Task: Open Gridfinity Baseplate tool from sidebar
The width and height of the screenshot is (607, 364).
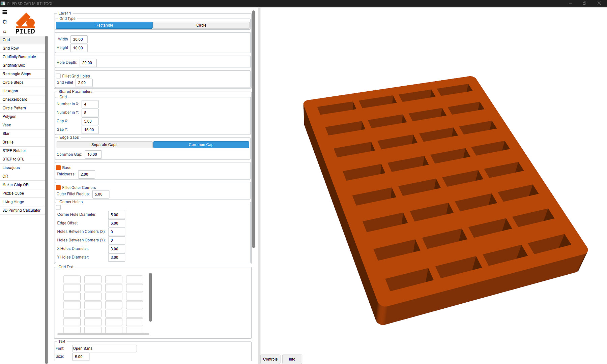Action: [x=19, y=57]
